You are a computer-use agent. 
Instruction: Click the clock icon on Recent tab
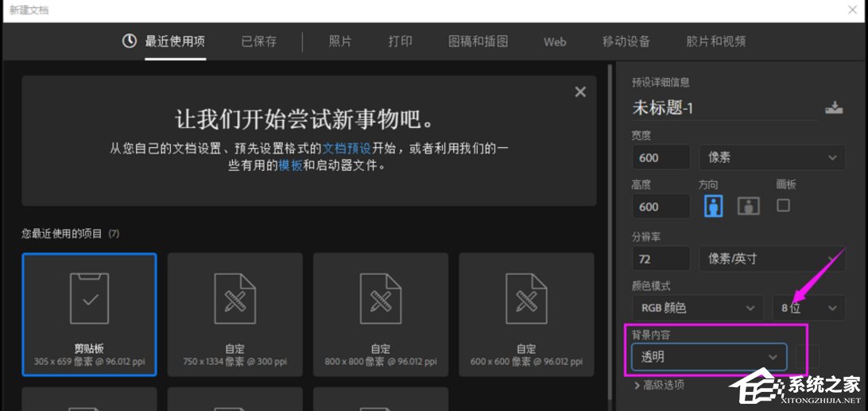130,41
